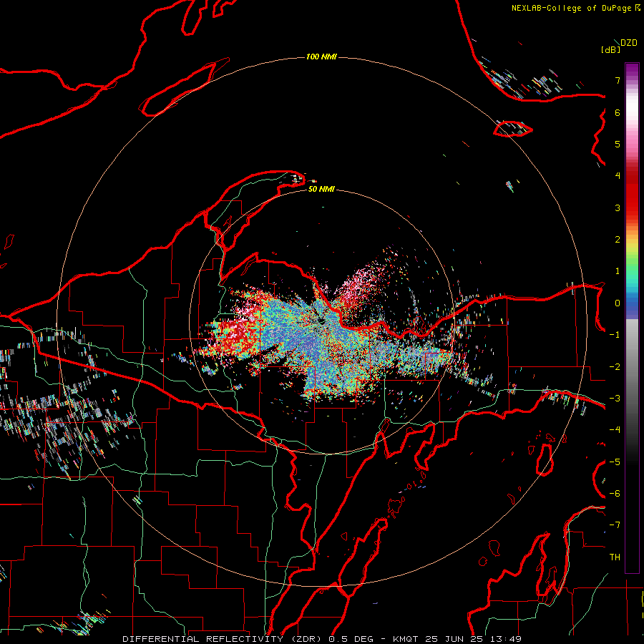Viewport: 644px width, 644px height.
Task: Click the Differential Reflectivity caption at bottom
Action: pos(322,639)
